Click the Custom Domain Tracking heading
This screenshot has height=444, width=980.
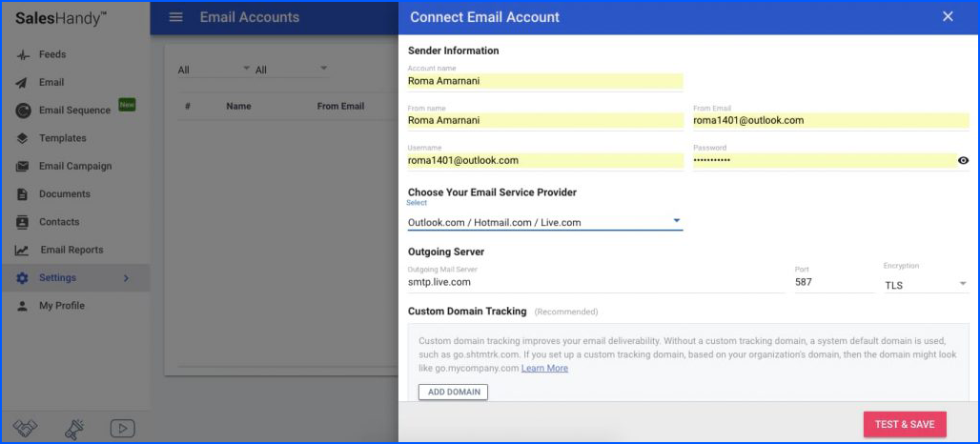[x=467, y=311]
